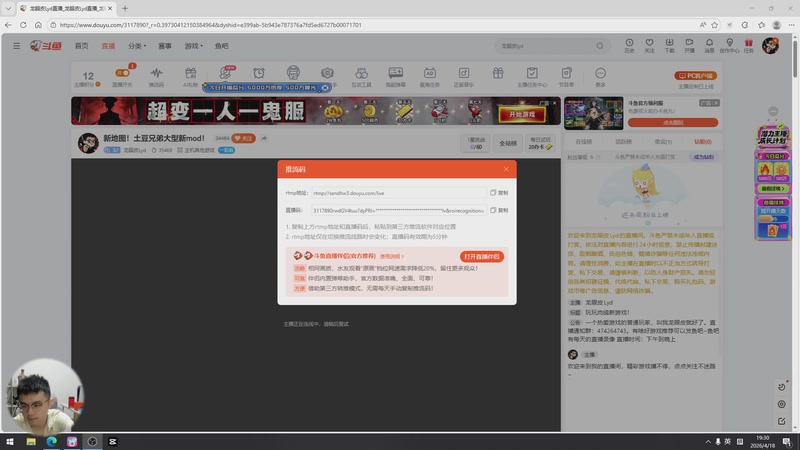800x450 pixels.
Task: Copy the 直播码 stream key
Action: (499, 210)
